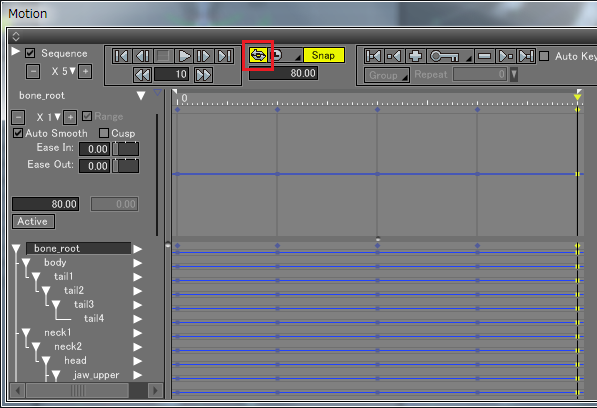Jump to first frame button

122,56
